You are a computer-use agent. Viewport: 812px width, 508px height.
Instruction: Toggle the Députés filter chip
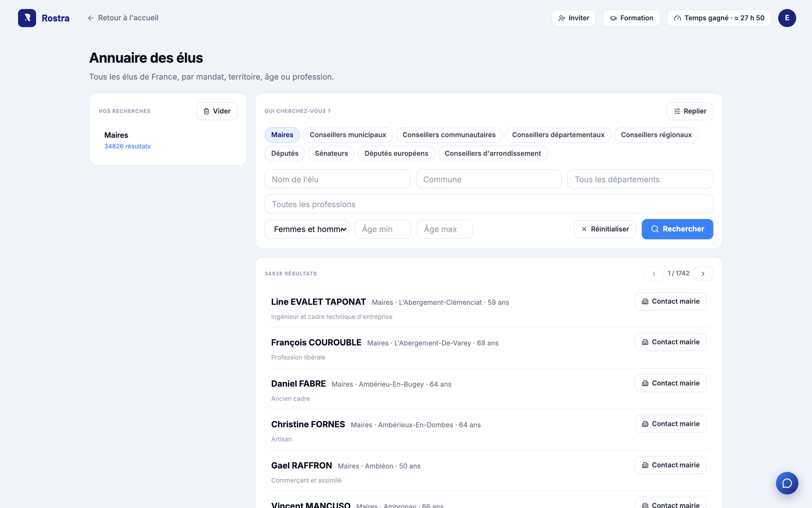(284, 154)
